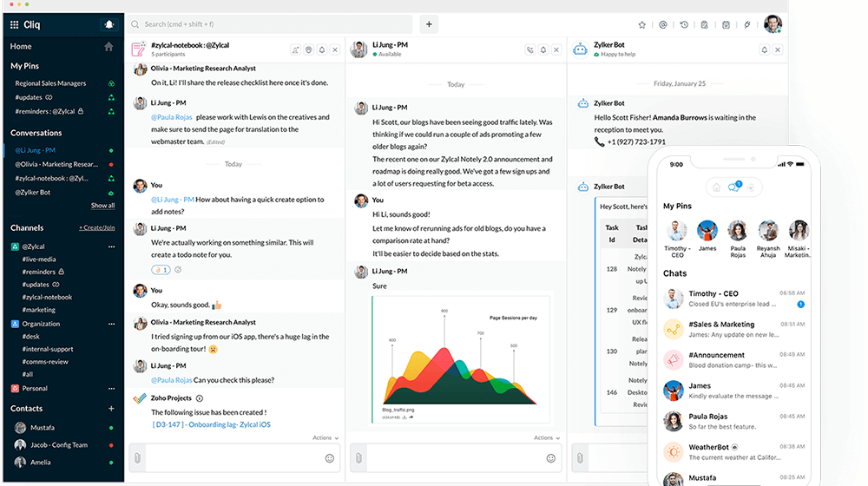Start audio call with Li Jung

(529, 50)
